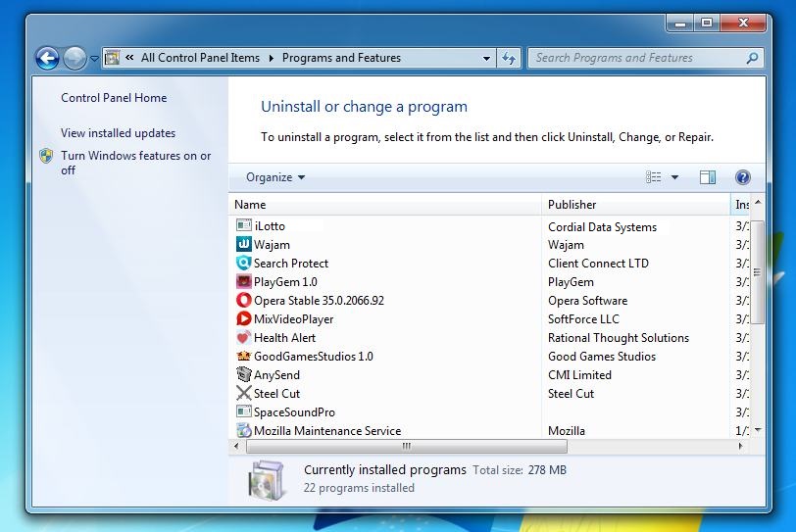The width and height of the screenshot is (796, 532).
Task: Click the Opera Stable red icon
Action: point(244,300)
